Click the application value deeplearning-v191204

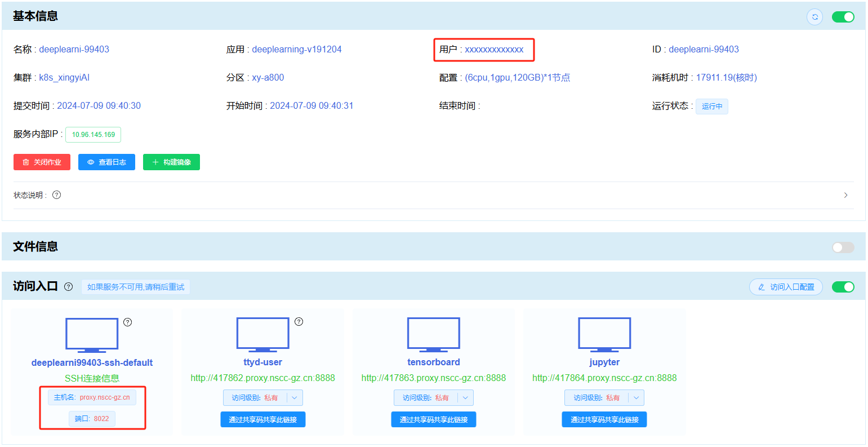pyautogui.click(x=297, y=50)
